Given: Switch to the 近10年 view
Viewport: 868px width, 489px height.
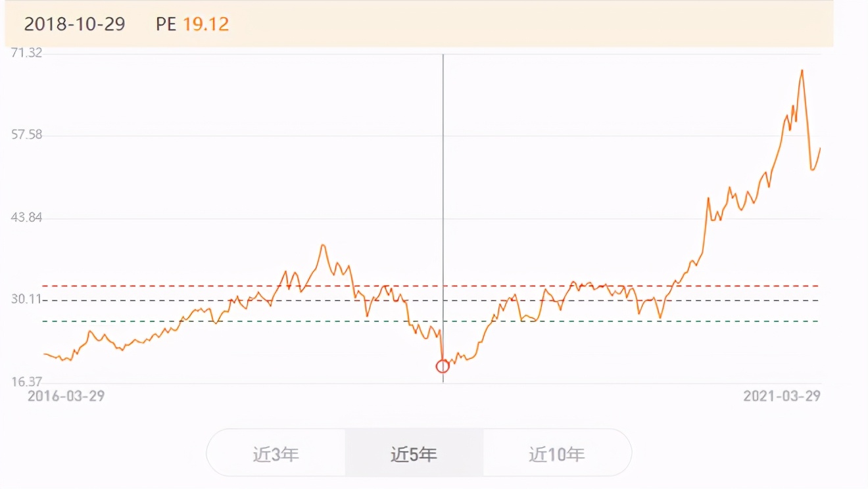Looking at the screenshot, I should pos(558,453).
